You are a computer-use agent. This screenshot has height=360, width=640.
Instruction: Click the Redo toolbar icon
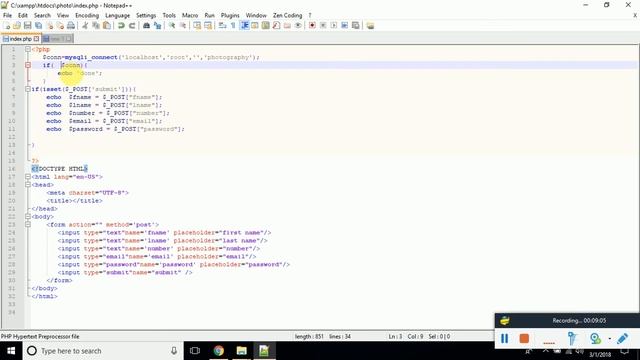click(x=132, y=26)
